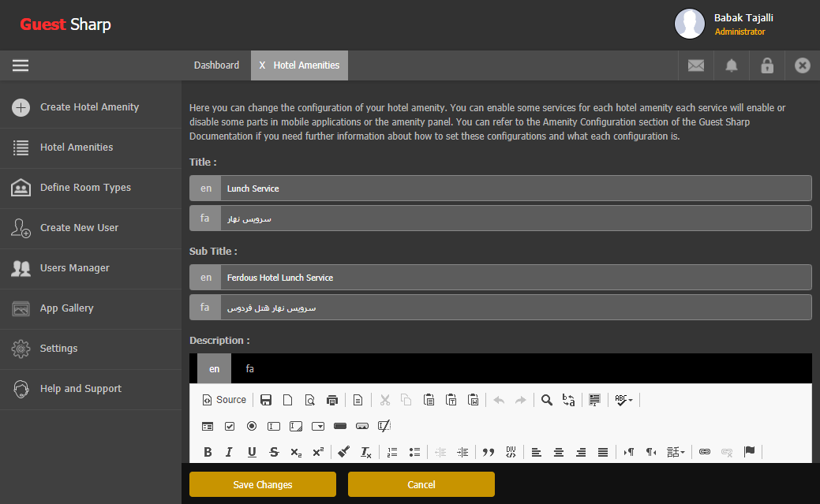Click the Select All icon
820x504 pixels.
[x=594, y=400]
